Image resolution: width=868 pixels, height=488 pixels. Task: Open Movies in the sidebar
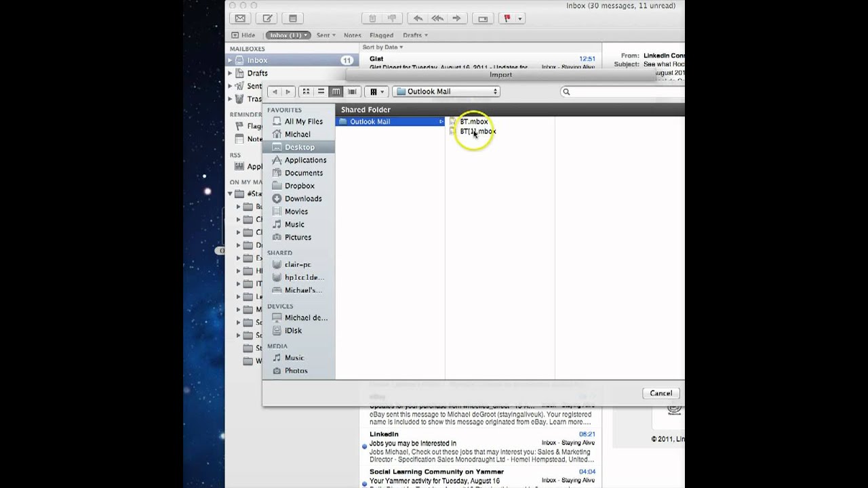coord(296,211)
